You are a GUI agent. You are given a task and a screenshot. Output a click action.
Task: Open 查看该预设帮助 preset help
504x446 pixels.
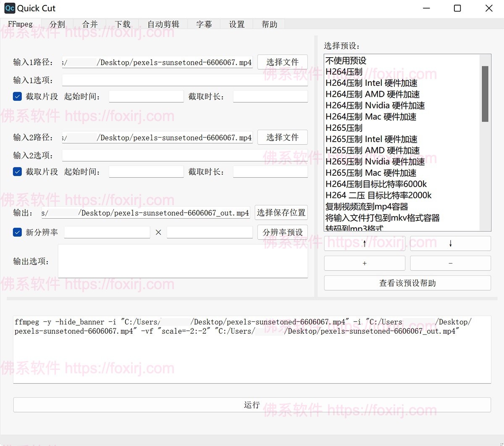(407, 283)
